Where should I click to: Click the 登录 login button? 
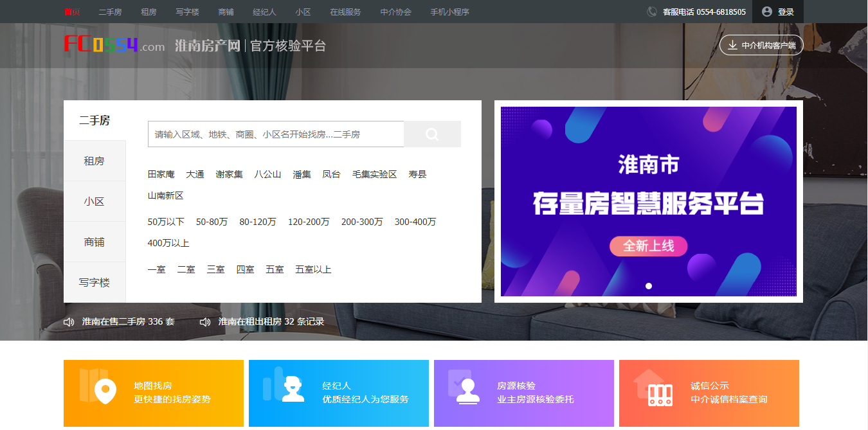coord(778,12)
